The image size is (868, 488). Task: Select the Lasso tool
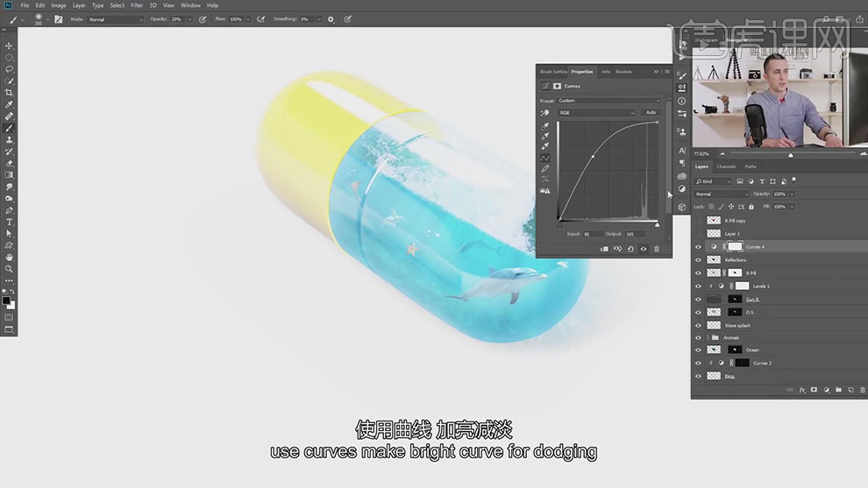pyautogui.click(x=9, y=69)
